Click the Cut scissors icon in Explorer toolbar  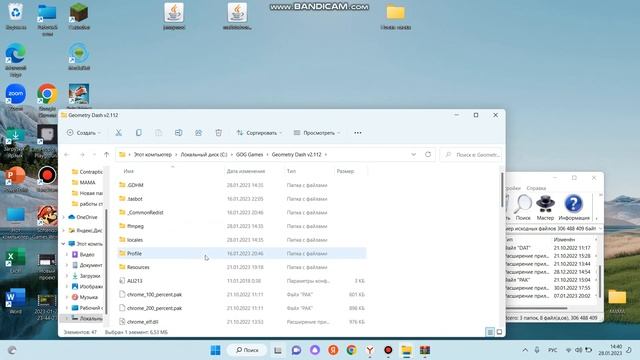pos(118,133)
